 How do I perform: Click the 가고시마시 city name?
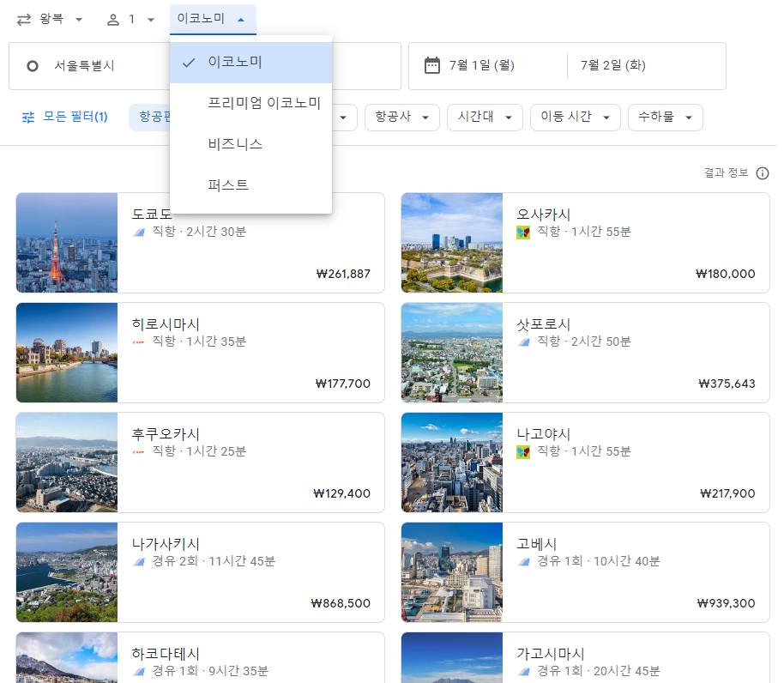[551, 654]
